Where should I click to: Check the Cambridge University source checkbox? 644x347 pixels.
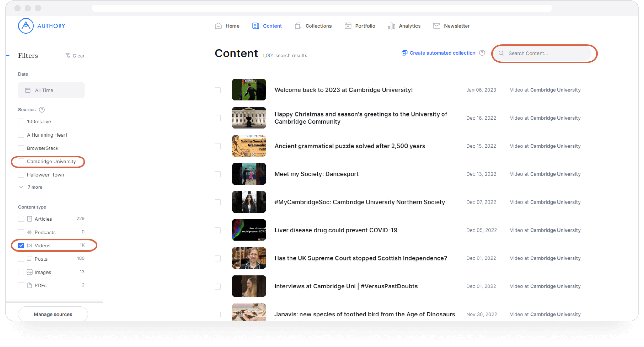(21, 161)
